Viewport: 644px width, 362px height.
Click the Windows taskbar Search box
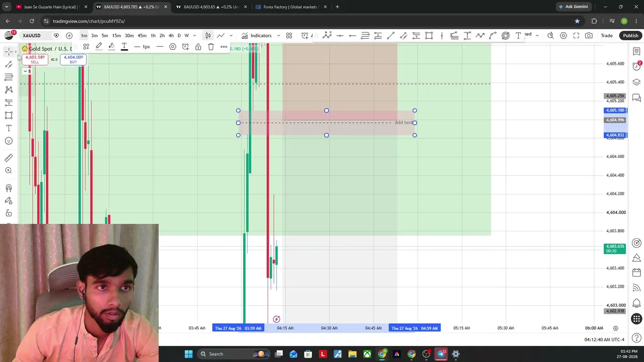[x=233, y=354]
